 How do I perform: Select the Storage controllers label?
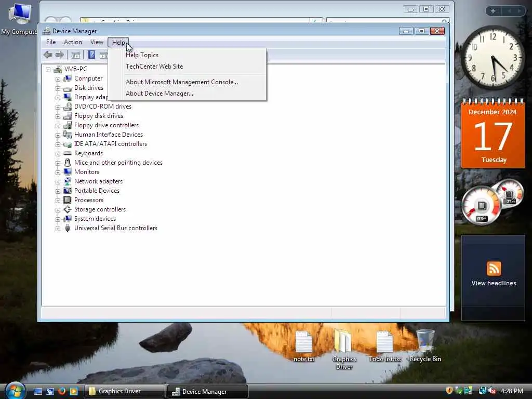(100, 209)
